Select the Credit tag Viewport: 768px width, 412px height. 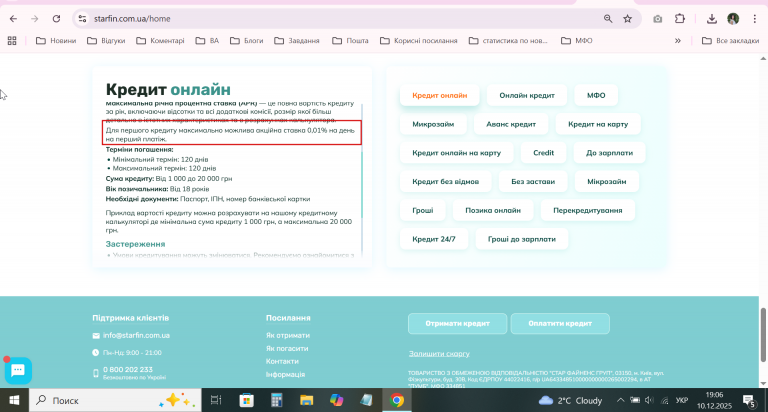544,153
